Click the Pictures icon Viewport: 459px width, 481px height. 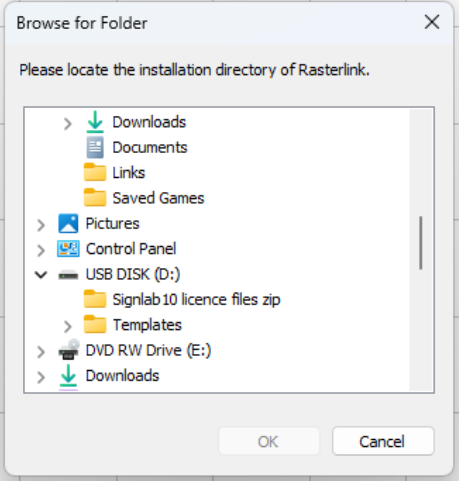click(68, 223)
